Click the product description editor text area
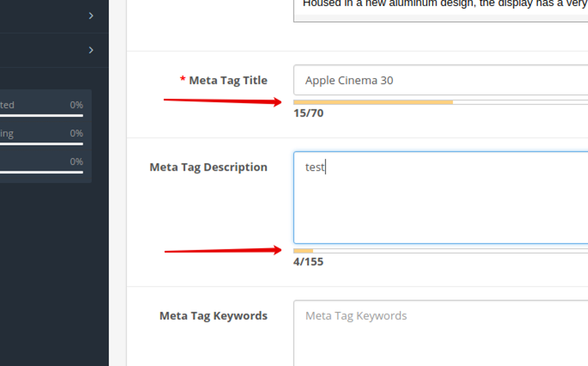This screenshot has width=588, height=366. (x=440, y=9)
